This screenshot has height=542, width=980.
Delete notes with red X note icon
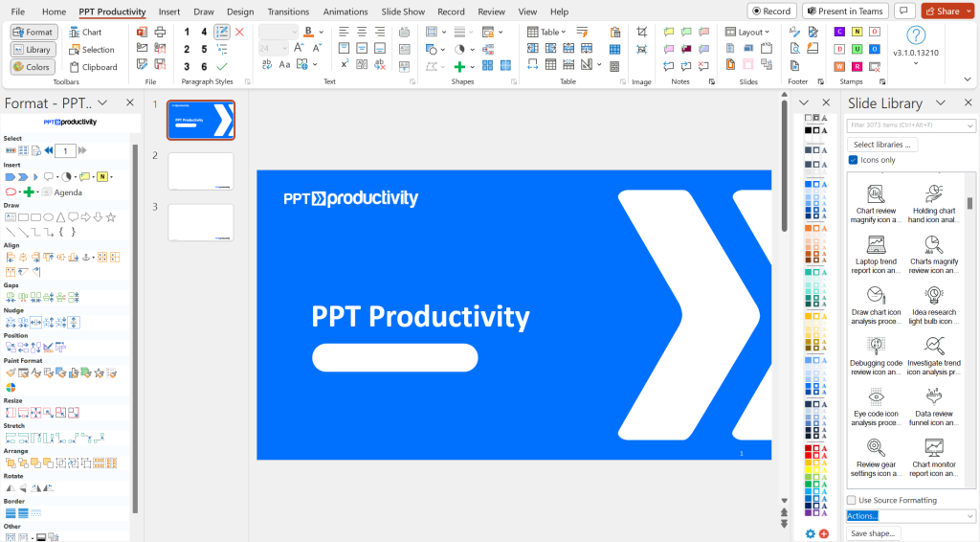703,65
